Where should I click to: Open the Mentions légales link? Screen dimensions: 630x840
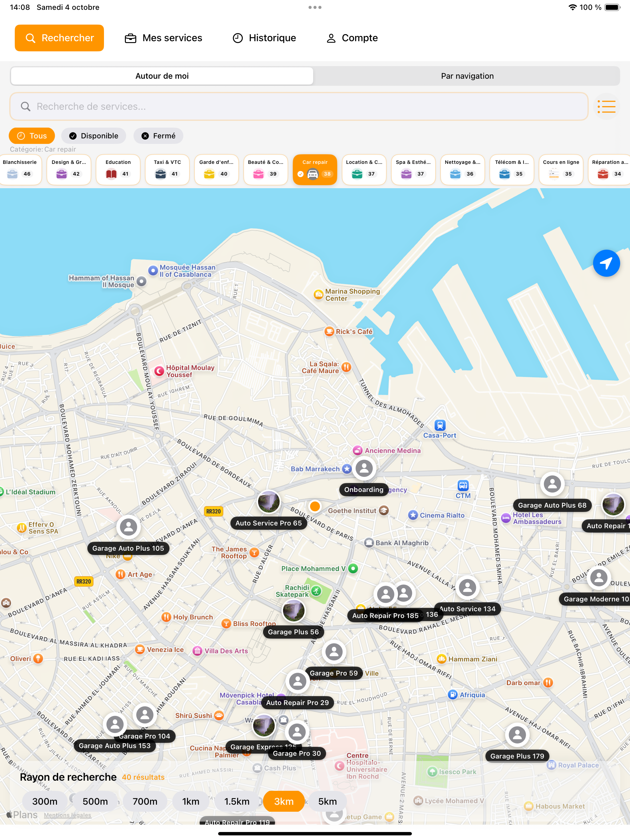[x=67, y=815]
